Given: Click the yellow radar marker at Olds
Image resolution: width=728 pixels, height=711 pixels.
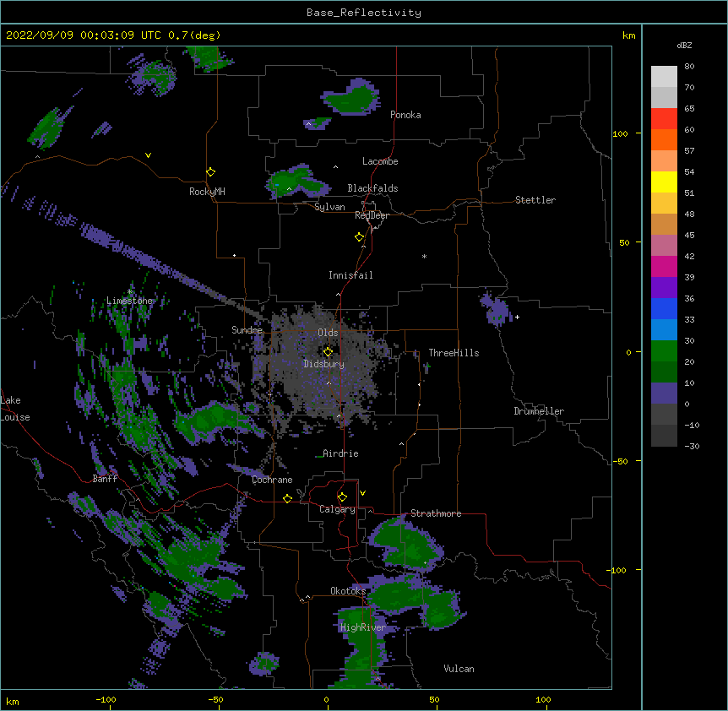Looking at the screenshot, I should point(328,352).
